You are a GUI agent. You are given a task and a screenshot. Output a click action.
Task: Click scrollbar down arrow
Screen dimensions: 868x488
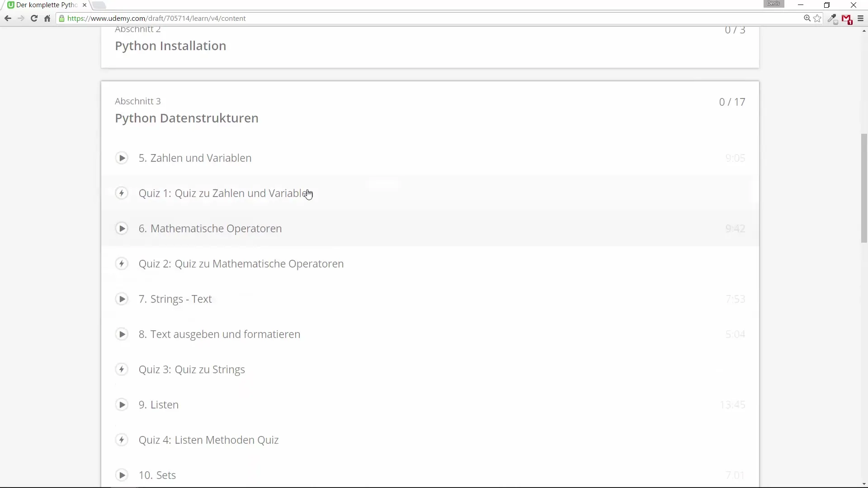coord(864,484)
